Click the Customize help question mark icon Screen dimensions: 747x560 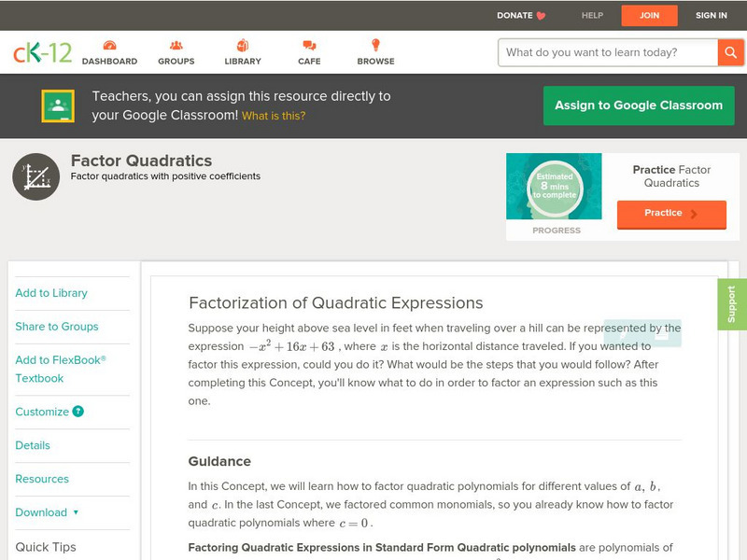(x=78, y=411)
